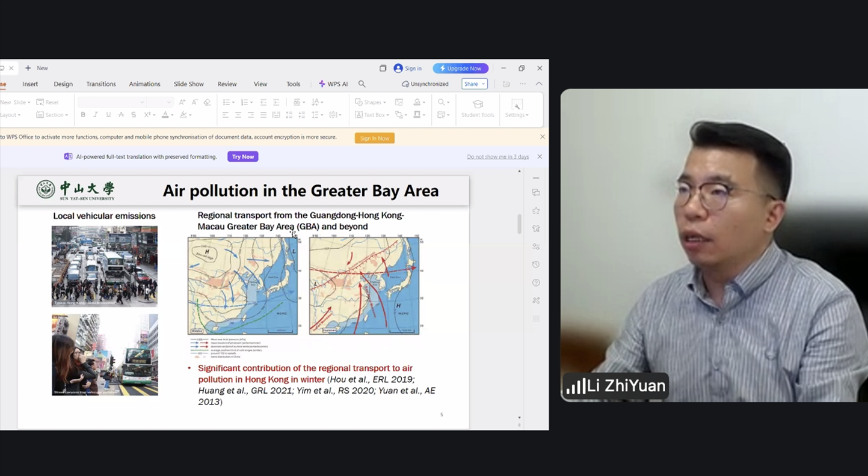The height and width of the screenshot is (476, 868).
Task: Click the vertical scrollbar thumb beside slide
Action: pos(519,224)
